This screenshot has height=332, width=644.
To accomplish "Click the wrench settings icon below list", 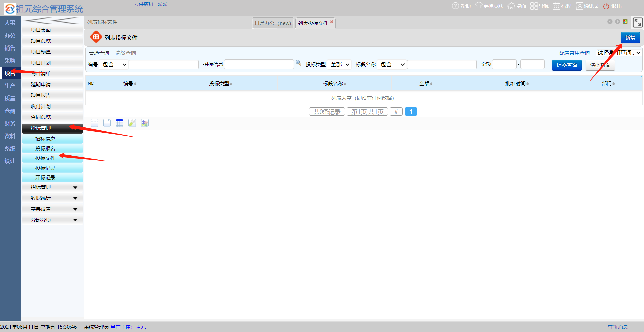I will tap(132, 123).
